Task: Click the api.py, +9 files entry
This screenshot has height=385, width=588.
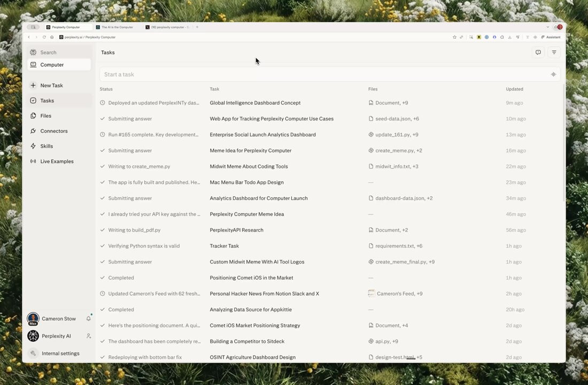Action: click(383, 342)
